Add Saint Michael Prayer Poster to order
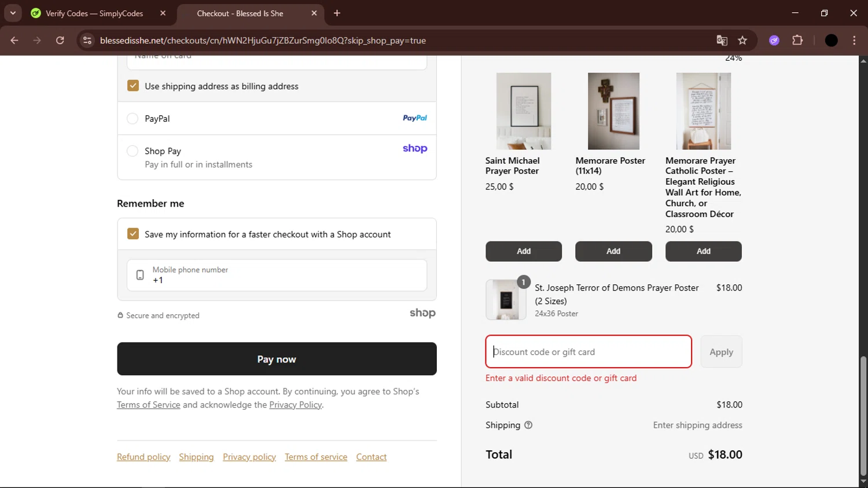Image resolution: width=868 pixels, height=488 pixels. (524, 251)
